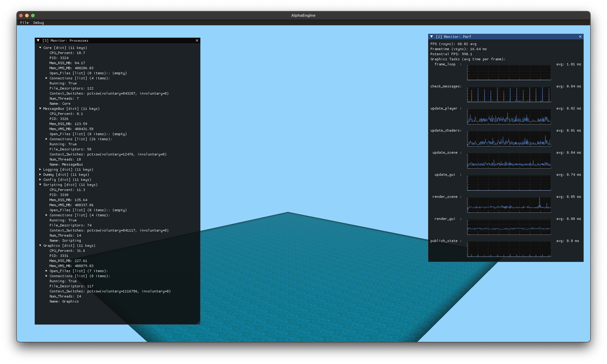Close the Monitor: Processes panel

point(197,41)
